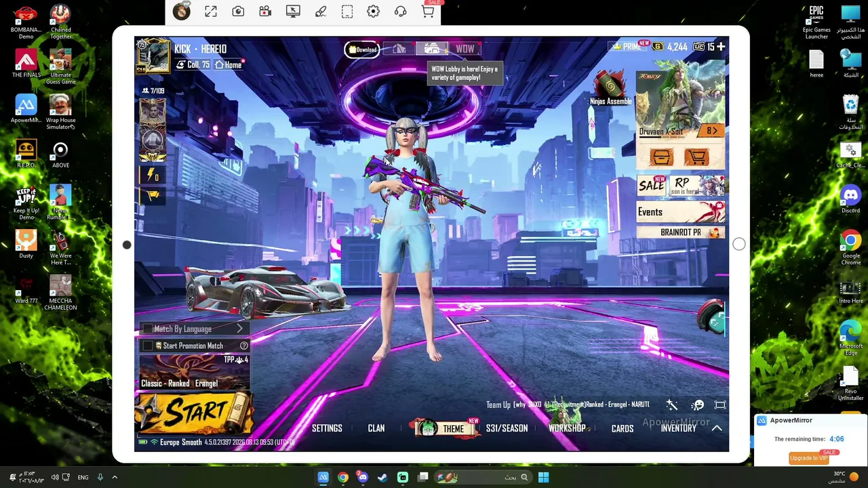Open the Home button in the lobby
This screenshot has width=868, height=488.
[x=229, y=65]
